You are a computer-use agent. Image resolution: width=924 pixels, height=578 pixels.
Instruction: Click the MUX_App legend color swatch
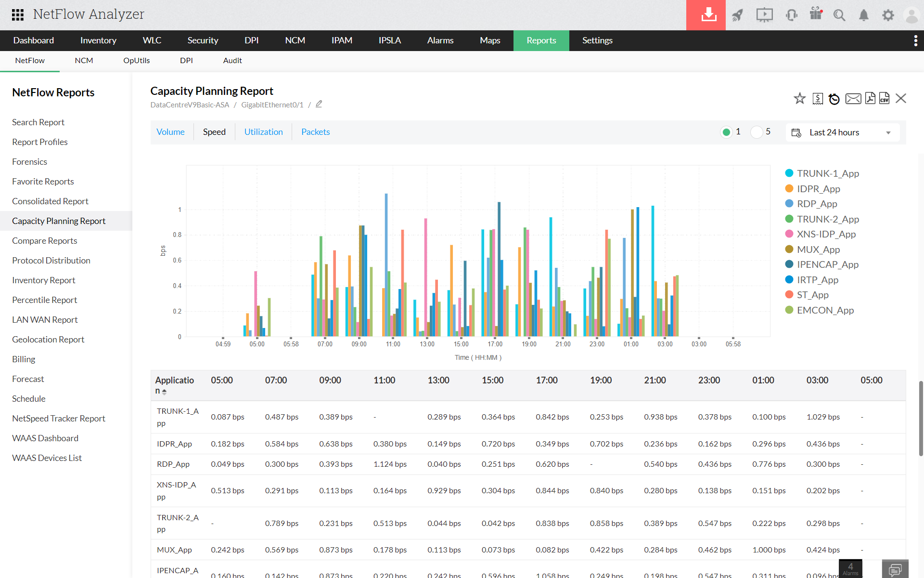[789, 250]
